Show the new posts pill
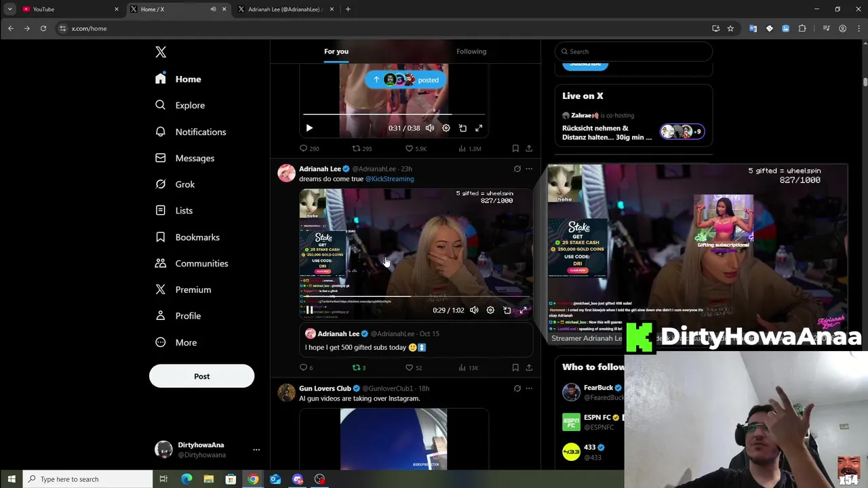Screen dimensions: 868x488 pyautogui.click(x=406, y=80)
